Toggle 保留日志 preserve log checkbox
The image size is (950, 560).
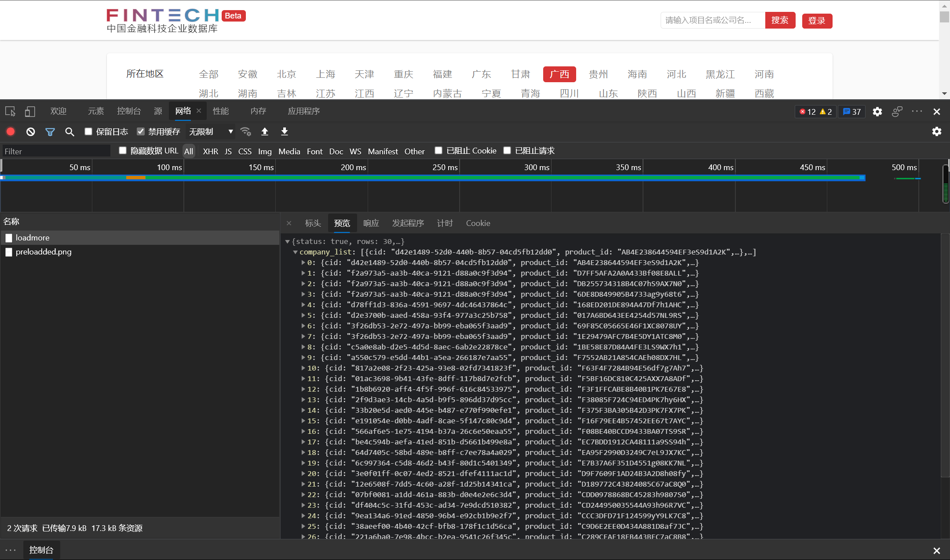(x=88, y=131)
